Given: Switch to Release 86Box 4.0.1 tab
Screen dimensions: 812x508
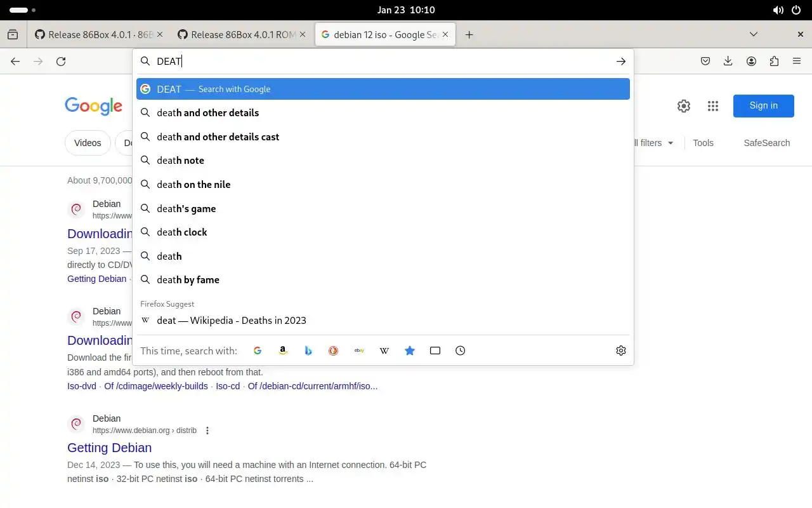Looking at the screenshot, I should coord(98,35).
